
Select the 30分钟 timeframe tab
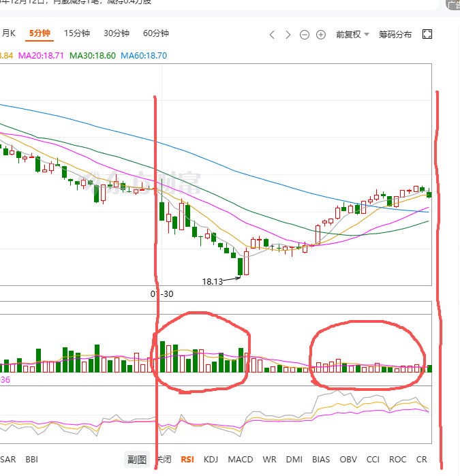(117, 33)
